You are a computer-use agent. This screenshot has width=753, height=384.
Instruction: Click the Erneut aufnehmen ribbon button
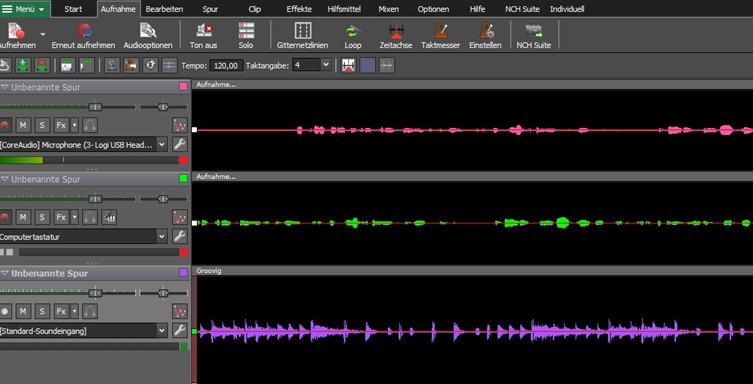coord(83,36)
